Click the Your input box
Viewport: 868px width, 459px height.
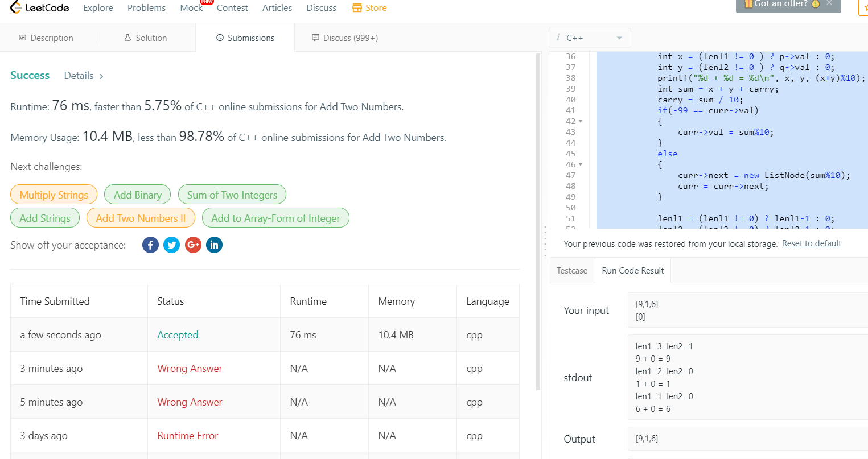tap(748, 311)
